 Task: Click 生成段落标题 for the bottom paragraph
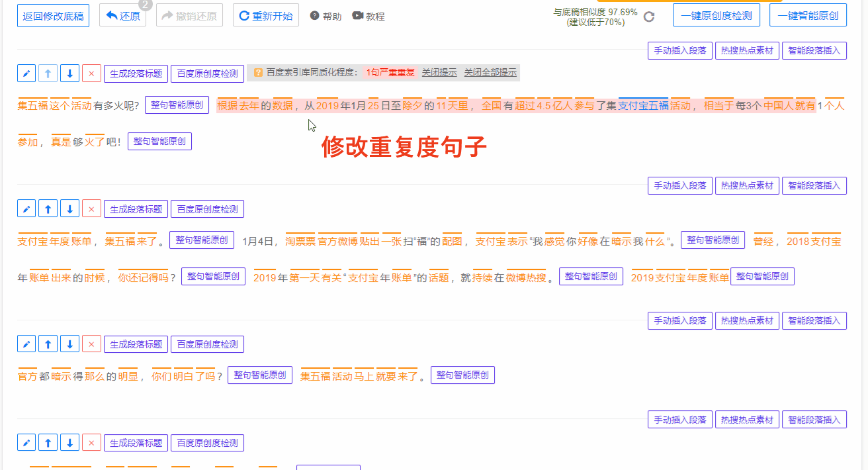[x=136, y=443]
